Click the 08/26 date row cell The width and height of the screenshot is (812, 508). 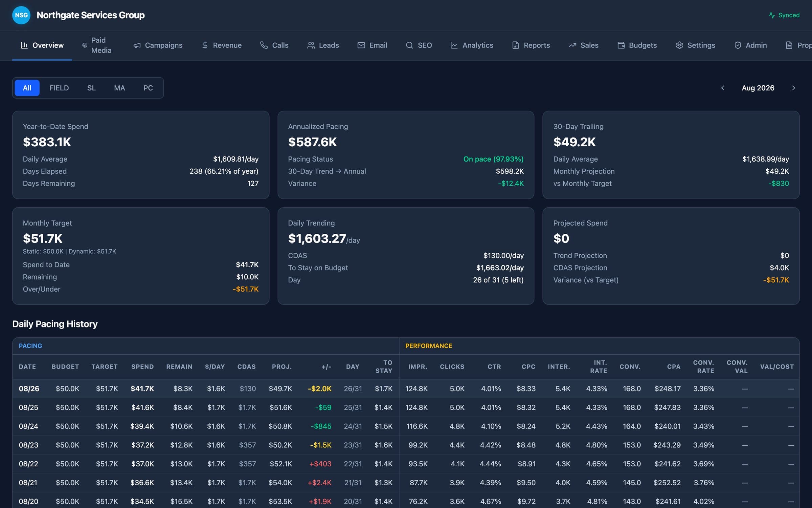click(29, 389)
